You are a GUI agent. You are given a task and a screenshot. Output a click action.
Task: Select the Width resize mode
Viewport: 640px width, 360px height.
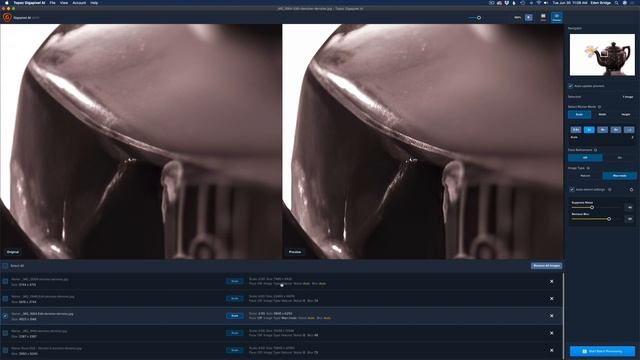point(602,115)
